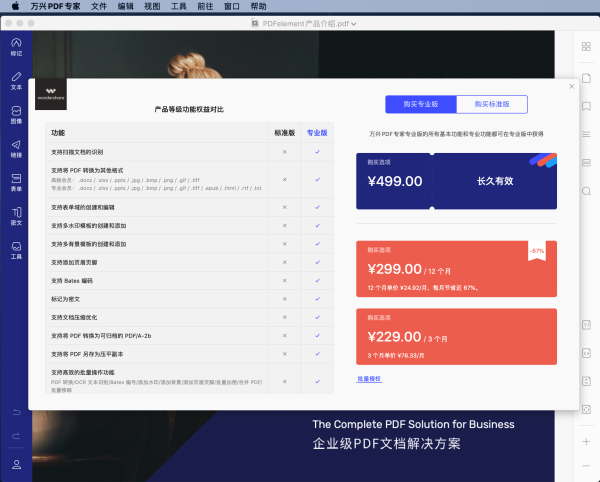Open the 帮助 menu
This screenshot has width=600, height=482.
tap(258, 6)
